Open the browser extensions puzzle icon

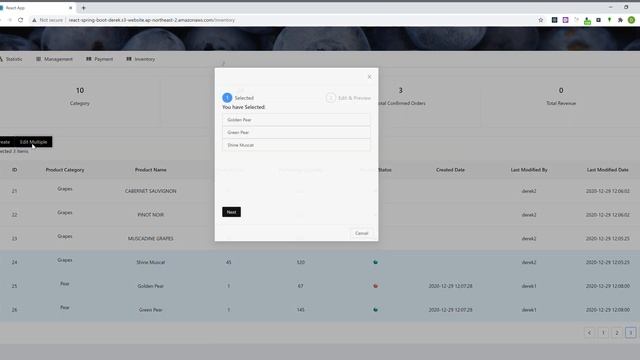[620, 20]
